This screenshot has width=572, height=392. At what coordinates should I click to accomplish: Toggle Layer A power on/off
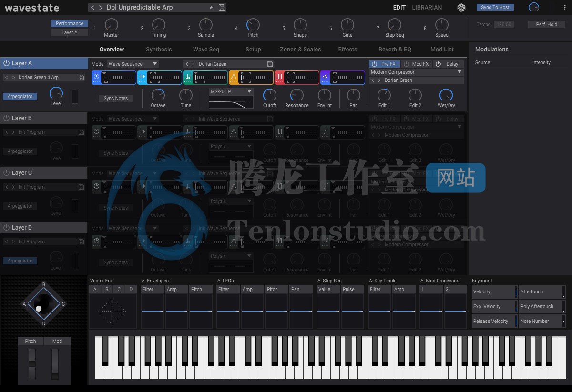7,63
